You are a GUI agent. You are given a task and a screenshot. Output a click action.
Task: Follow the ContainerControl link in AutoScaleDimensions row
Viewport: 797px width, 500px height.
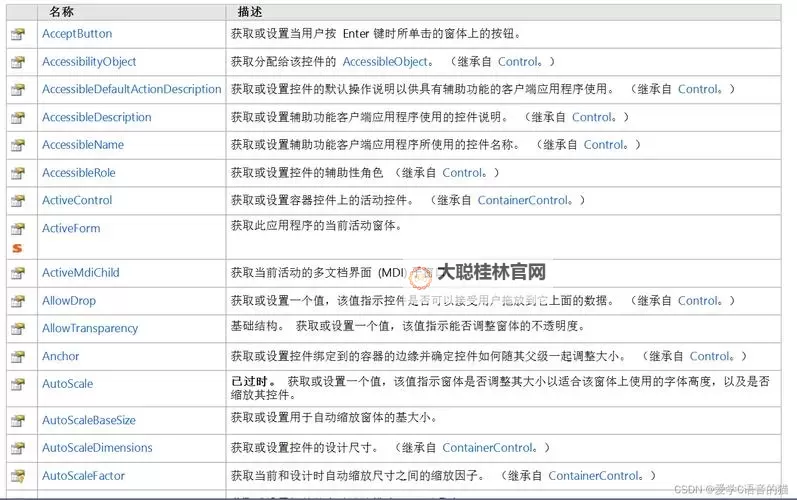[487, 448]
